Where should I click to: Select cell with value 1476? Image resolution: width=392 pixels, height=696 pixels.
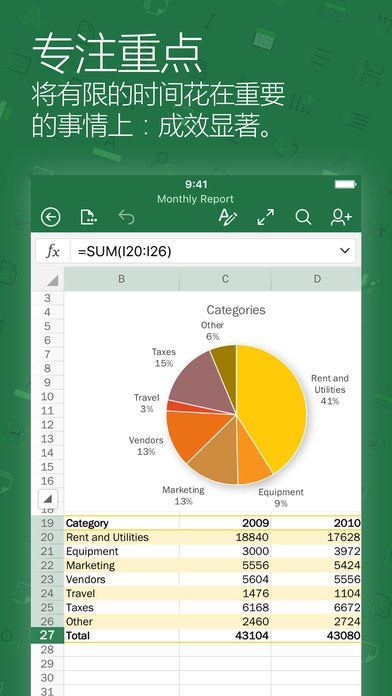(x=225, y=593)
